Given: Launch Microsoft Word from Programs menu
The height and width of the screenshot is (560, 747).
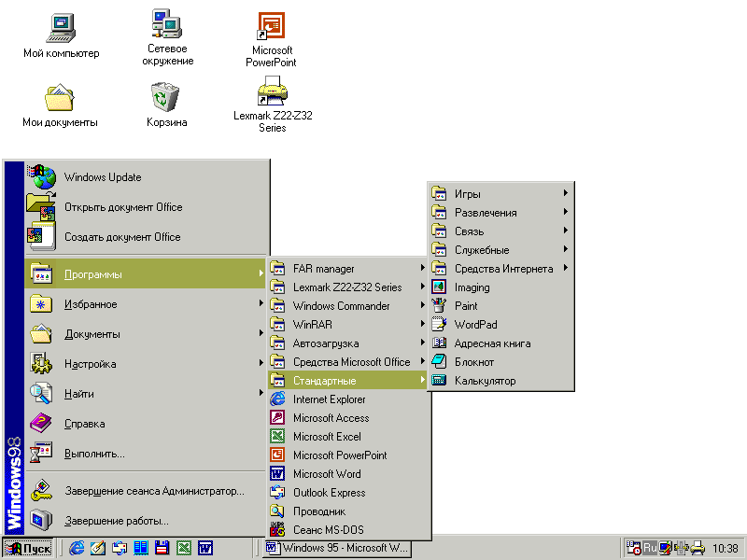Looking at the screenshot, I should coord(347,474).
